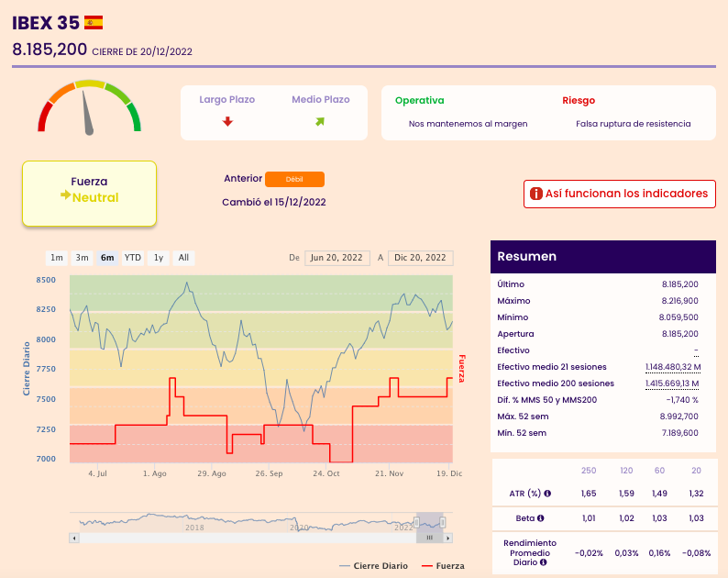Click Efectivo medio 21 sesiones value 1.148.480,32 M
This screenshot has height=578, width=728.
pos(673,367)
